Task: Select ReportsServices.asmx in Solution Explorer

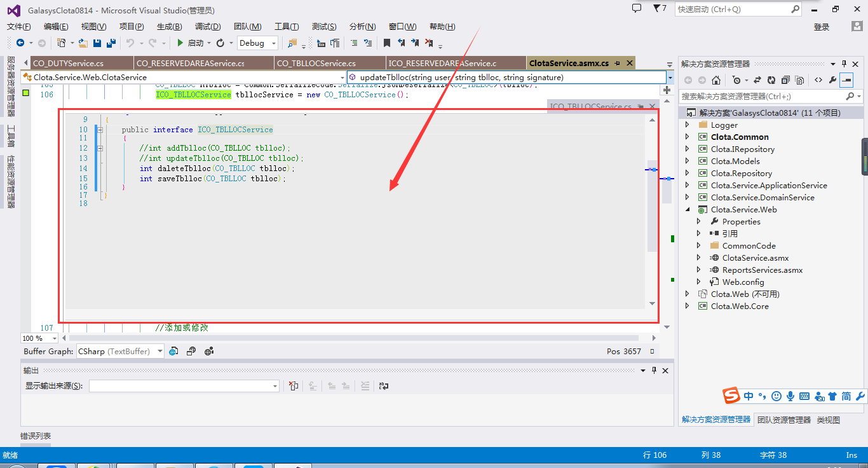Action: pos(763,270)
